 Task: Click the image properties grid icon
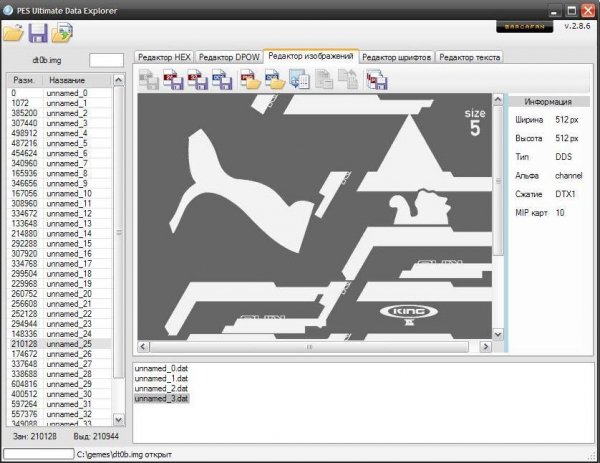click(299, 80)
